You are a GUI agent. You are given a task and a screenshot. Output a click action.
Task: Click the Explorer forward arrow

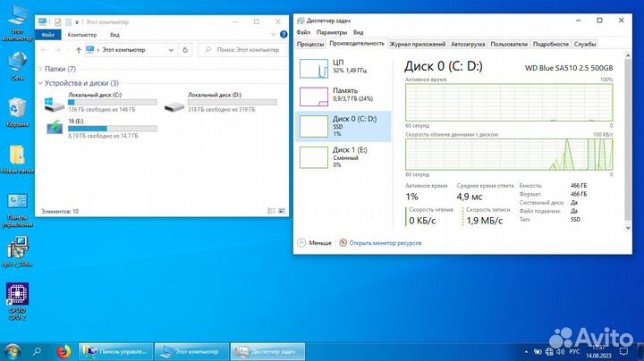58,50
